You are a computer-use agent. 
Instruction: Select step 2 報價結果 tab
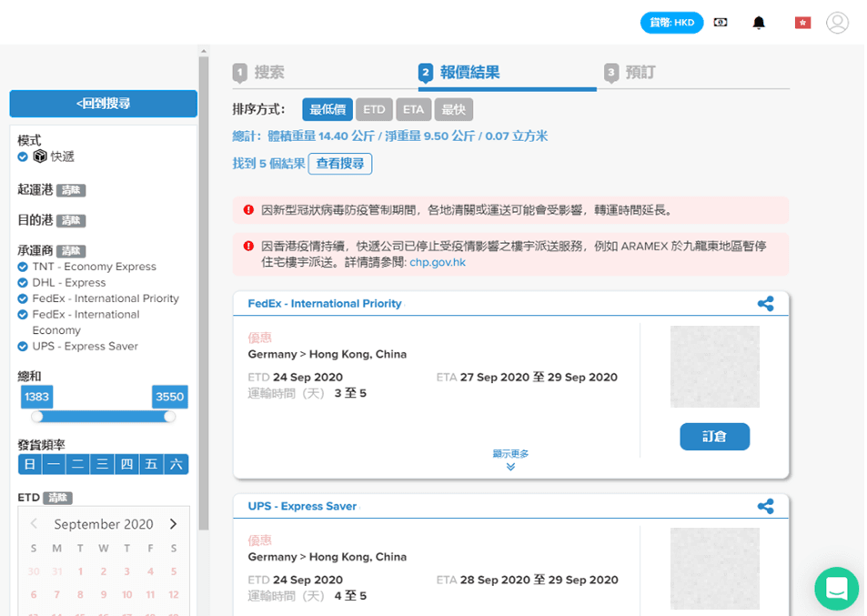coord(459,73)
